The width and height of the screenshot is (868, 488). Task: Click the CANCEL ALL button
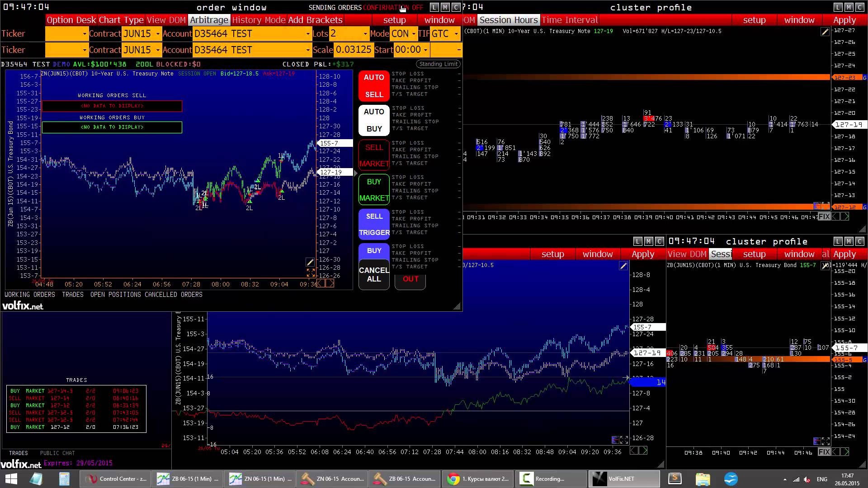click(x=374, y=274)
